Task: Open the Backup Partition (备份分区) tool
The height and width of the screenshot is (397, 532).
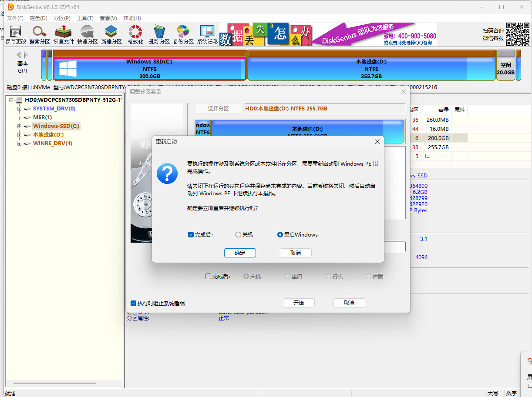Action: coord(183,35)
